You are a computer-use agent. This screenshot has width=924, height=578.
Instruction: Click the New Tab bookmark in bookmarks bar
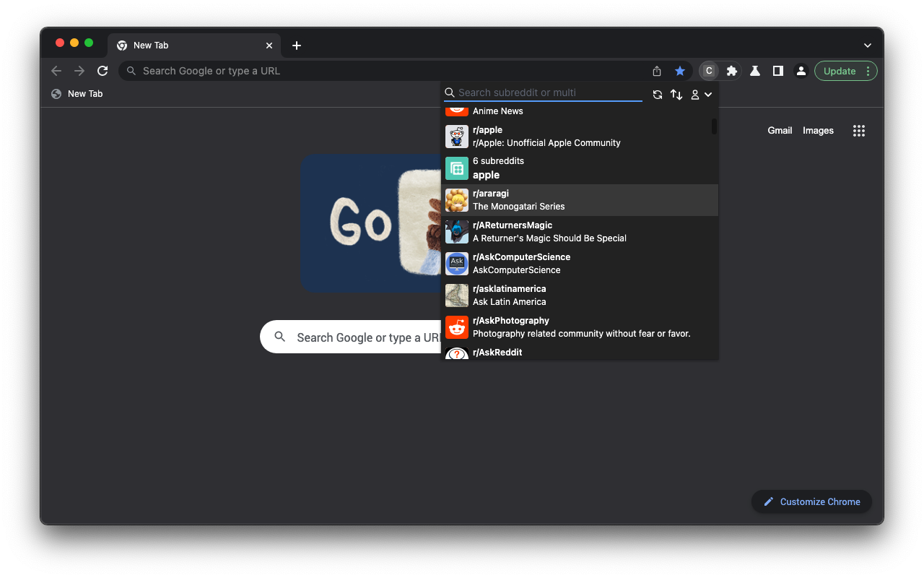77,94
